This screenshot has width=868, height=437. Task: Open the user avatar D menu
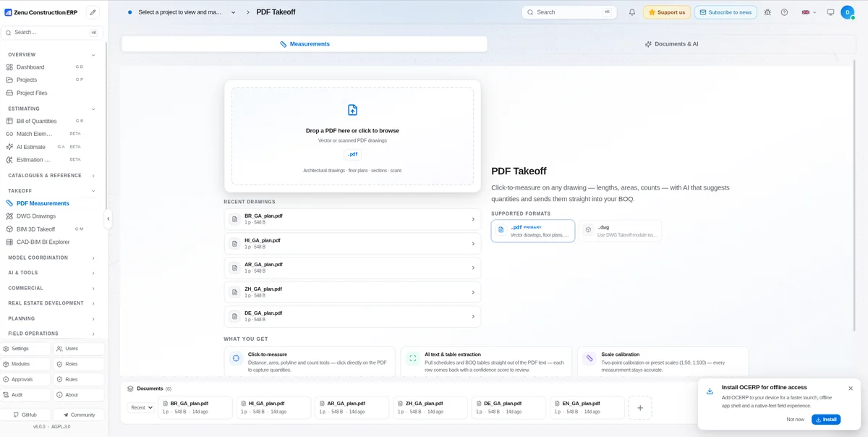pos(848,12)
